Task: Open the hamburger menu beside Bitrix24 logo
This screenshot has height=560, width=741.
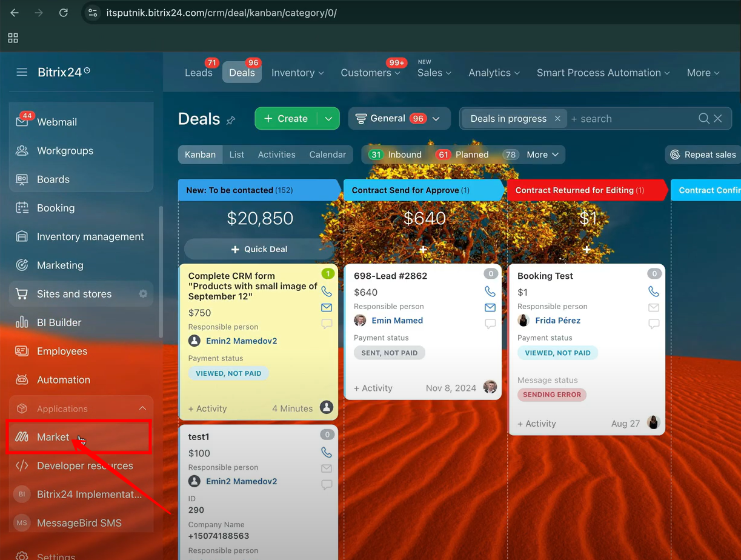Action: [x=22, y=72]
